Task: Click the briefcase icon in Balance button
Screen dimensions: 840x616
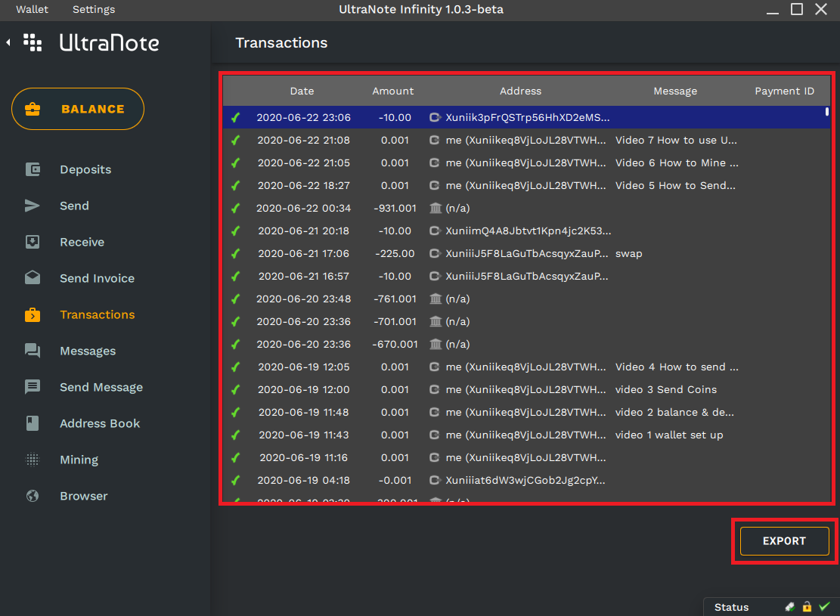Action: click(x=33, y=109)
